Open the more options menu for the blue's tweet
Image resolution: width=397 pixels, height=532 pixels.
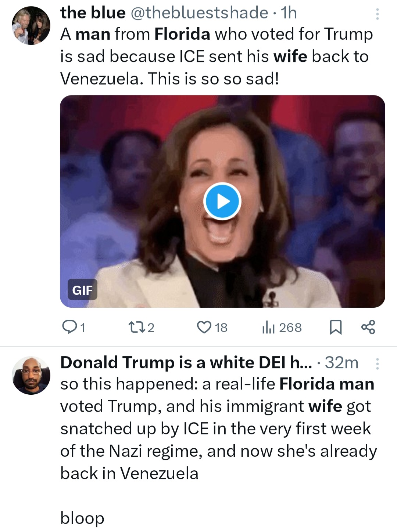coord(377,14)
